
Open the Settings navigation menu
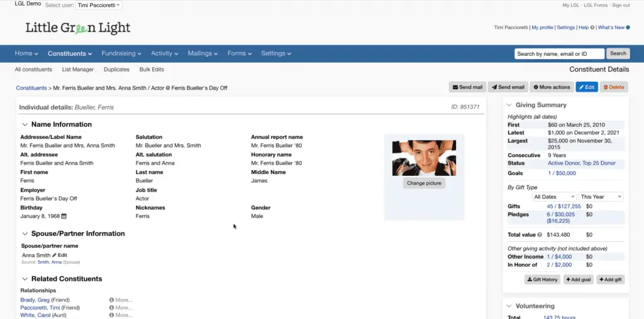click(277, 53)
